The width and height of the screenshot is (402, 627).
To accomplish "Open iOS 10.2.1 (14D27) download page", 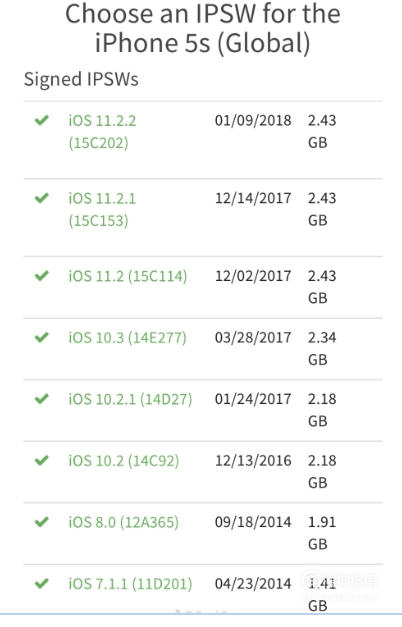I will coord(130,399).
